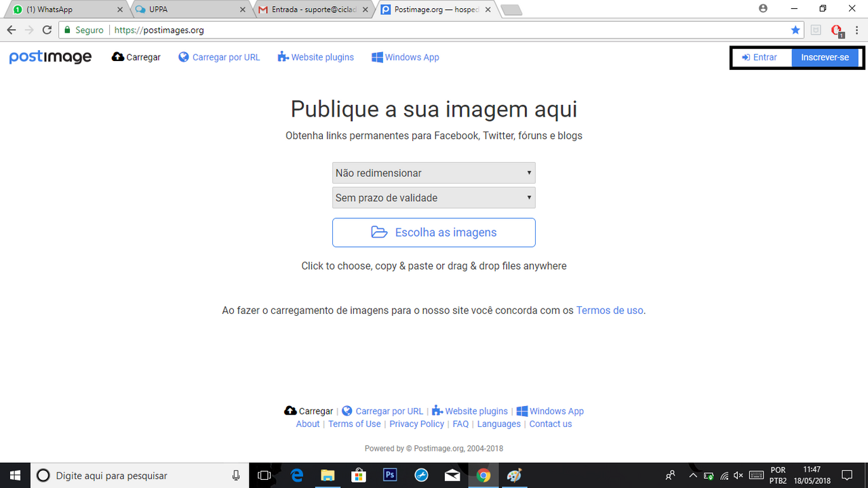
Task: Open the footer Terms of Use link
Action: point(355,424)
